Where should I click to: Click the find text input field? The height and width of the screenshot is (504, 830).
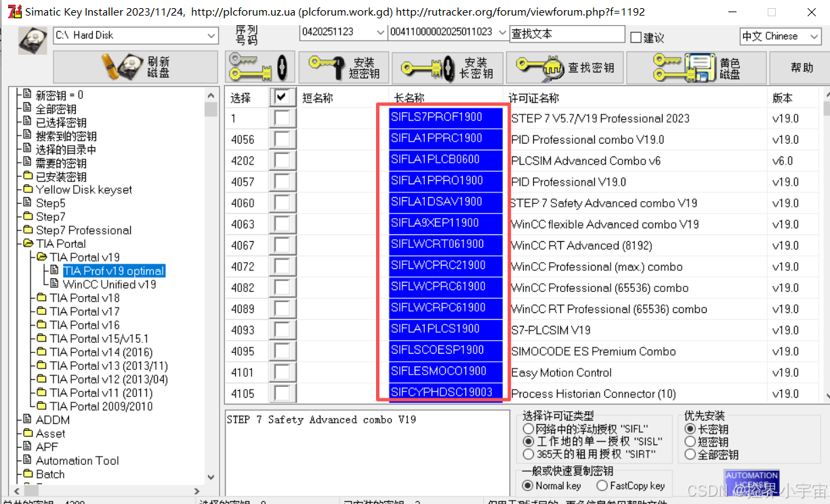pos(567,33)
